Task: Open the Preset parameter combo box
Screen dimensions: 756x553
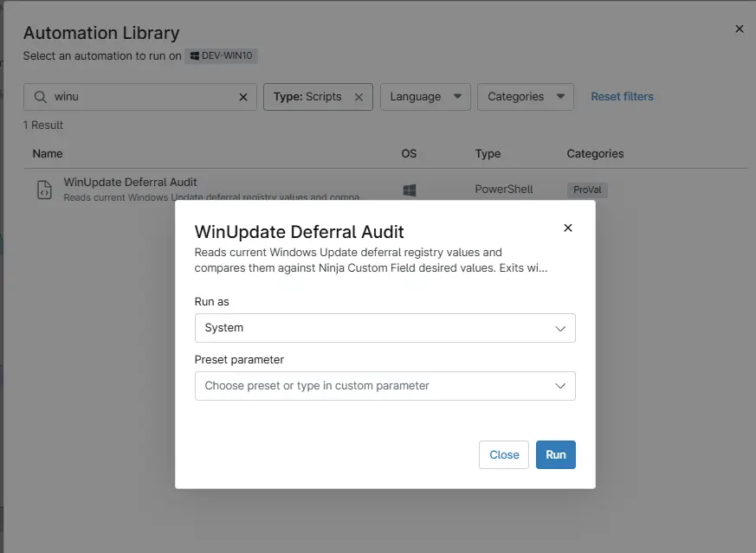Action: (x=384, y=386)
